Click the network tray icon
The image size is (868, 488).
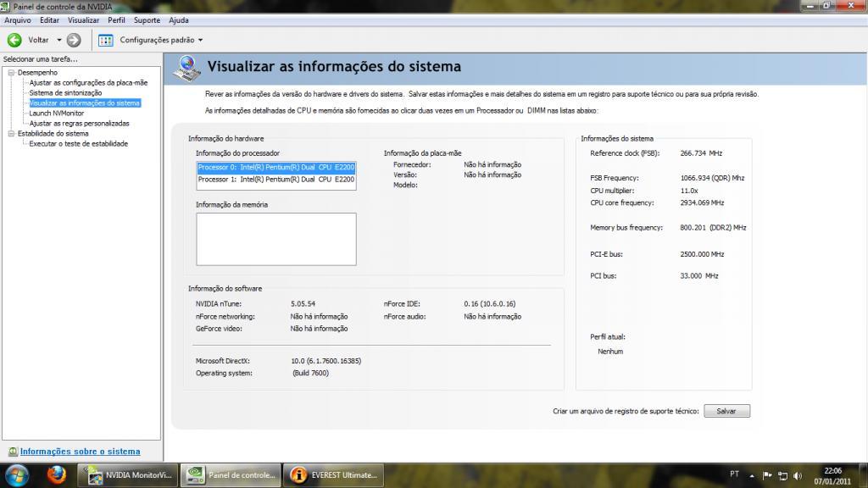782,476
